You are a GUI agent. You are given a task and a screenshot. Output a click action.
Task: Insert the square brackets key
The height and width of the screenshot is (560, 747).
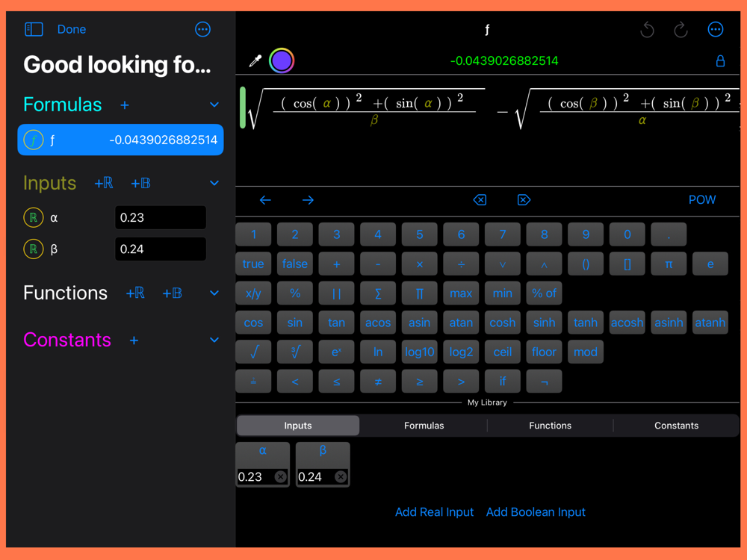[x=627, y=264]
